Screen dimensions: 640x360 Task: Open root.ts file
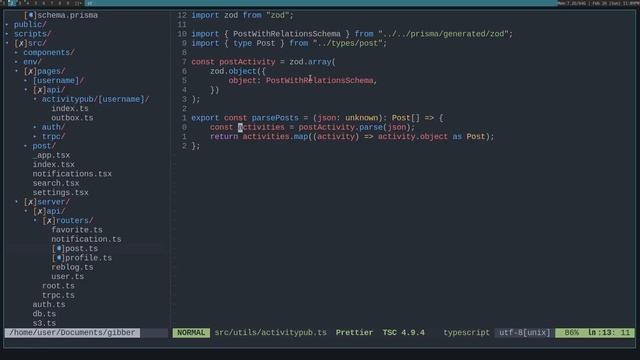[58, 286]
